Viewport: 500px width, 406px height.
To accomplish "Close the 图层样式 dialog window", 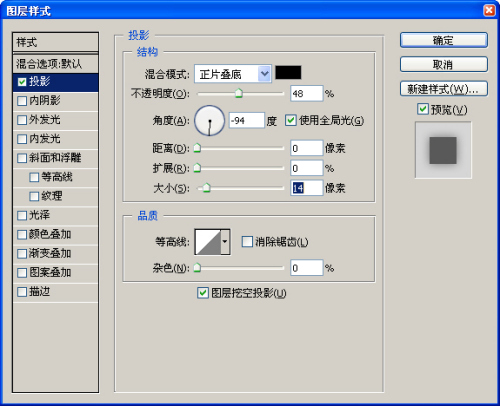I will tap(489, 10).
